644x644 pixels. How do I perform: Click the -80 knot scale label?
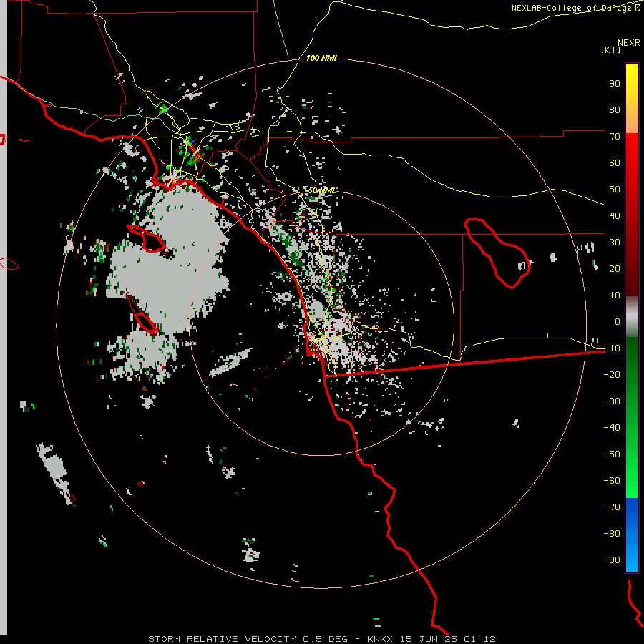click(612, 534)
